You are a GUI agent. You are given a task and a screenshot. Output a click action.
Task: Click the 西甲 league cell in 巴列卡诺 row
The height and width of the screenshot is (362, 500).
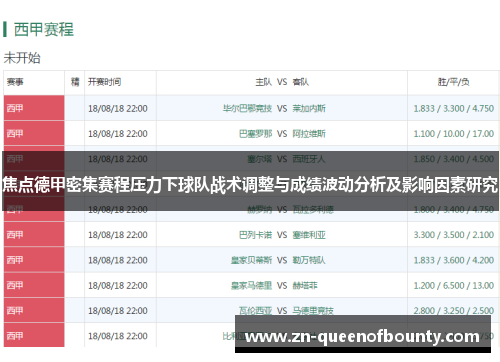click(x=34, y=235)
